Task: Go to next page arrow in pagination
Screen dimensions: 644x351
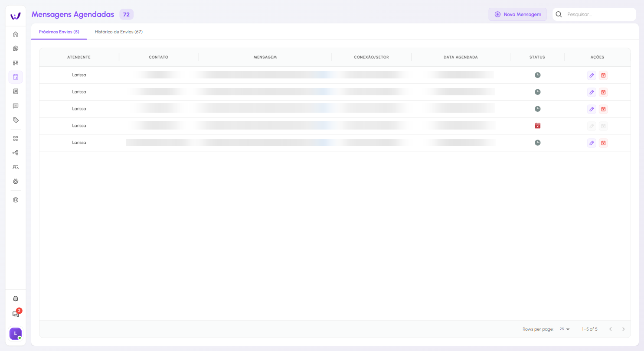Action: [x=623, y=329]
